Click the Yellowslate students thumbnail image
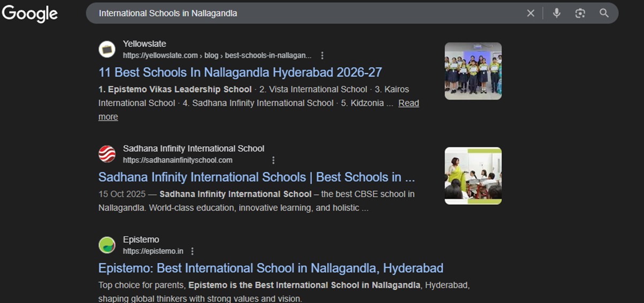The width and height of the screenshot is (644, 303). pyautogui.click(x=473, y=71)
